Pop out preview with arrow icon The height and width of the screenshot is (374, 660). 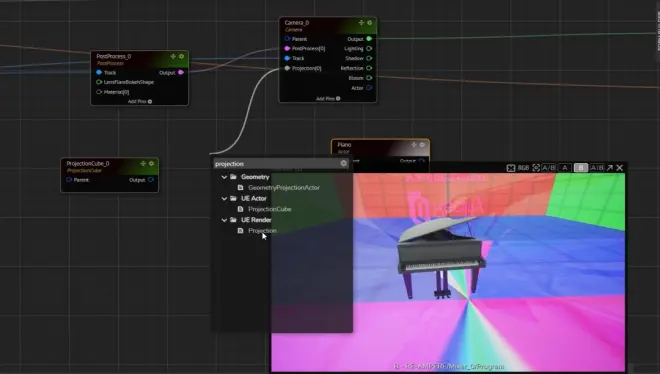610,168
